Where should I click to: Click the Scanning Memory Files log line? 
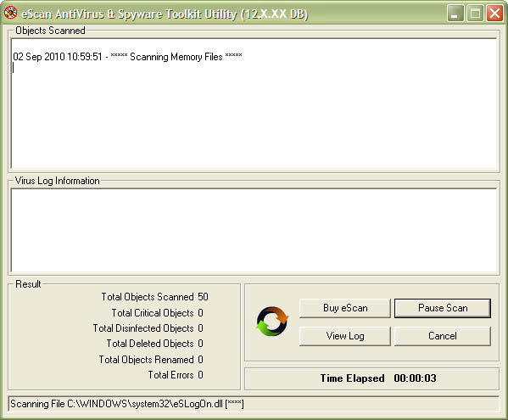coord(128,57)
